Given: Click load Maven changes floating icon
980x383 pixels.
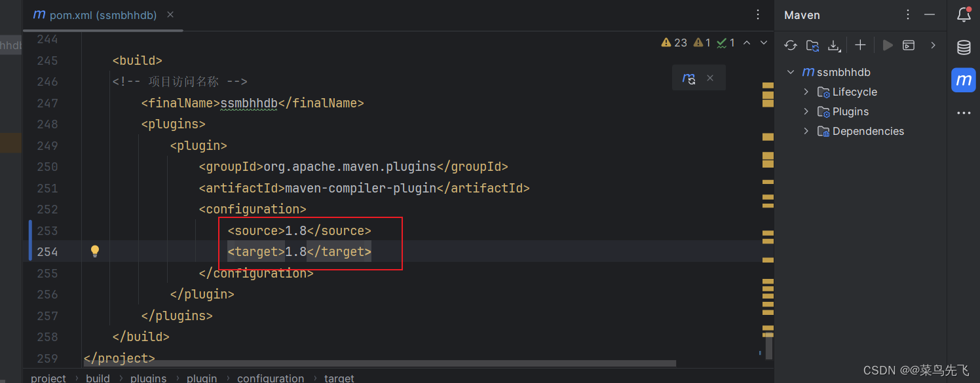Looking at the screenshot, I should tap(688, 79).
